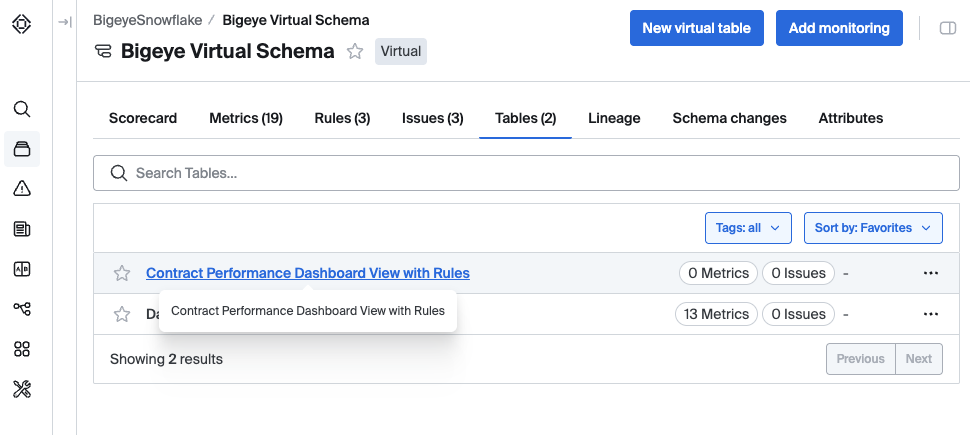Switch to the Schema changes tab
The width and height of the screenshot is (970, 435).
coord(729,118)
